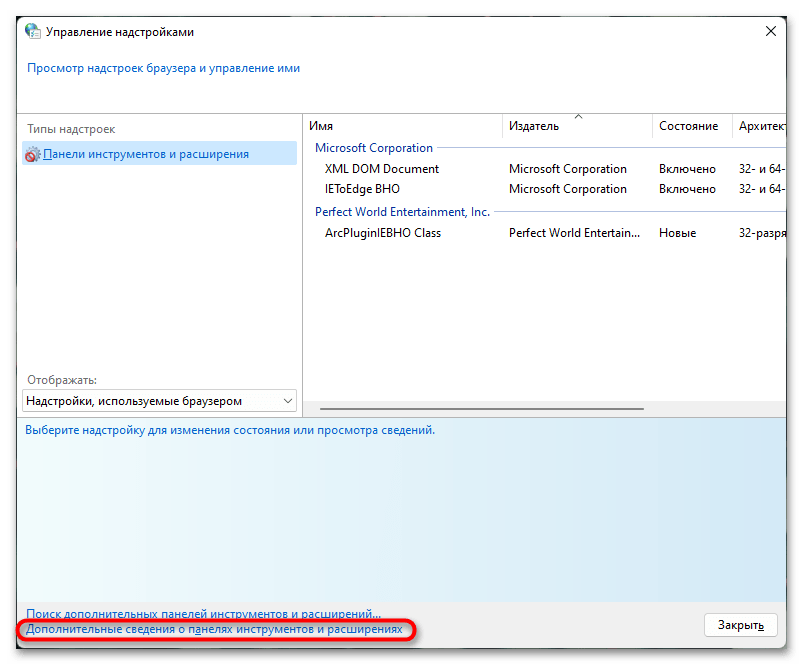Image resolution: width=803 pixels, height=665 pixels.
Task: Open 'Поиск дополнительных панелей инструментов и расширений' link
Action: pos(203,613)
